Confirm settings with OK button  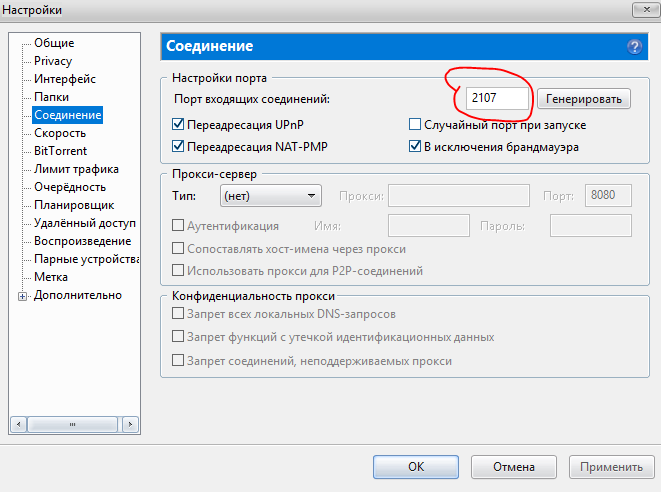point(415,467)
